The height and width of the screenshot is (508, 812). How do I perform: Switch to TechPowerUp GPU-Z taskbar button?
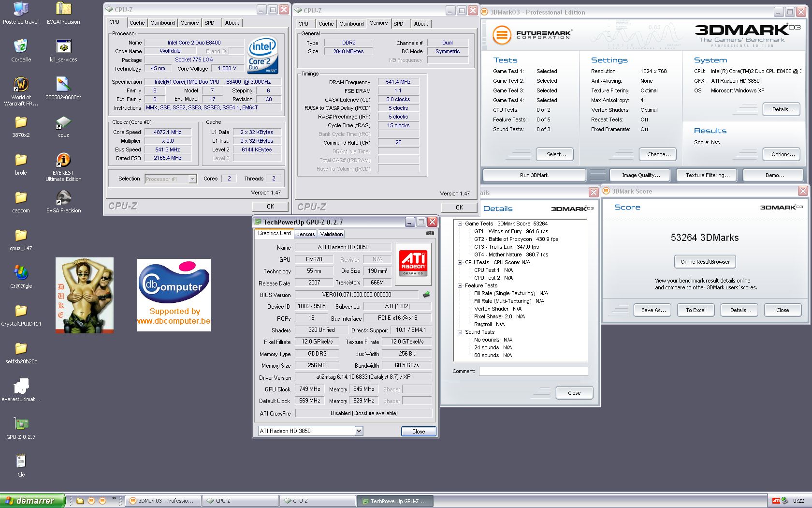pos(395,501)
